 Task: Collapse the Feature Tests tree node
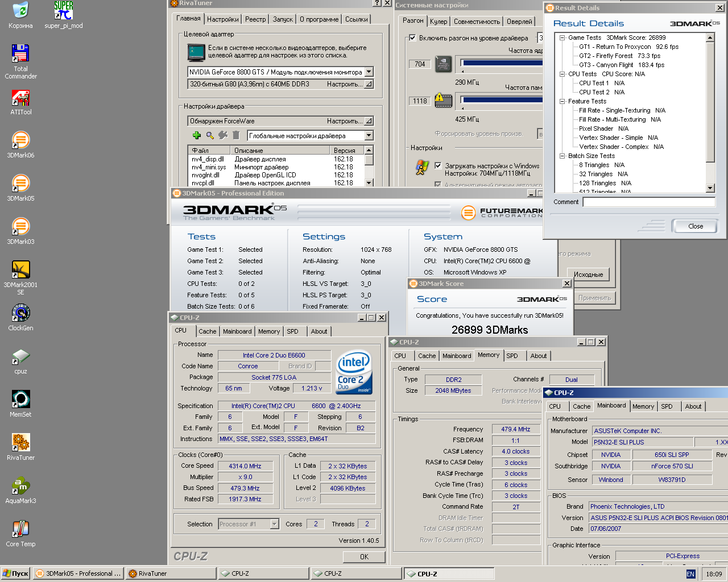(562, 101)
